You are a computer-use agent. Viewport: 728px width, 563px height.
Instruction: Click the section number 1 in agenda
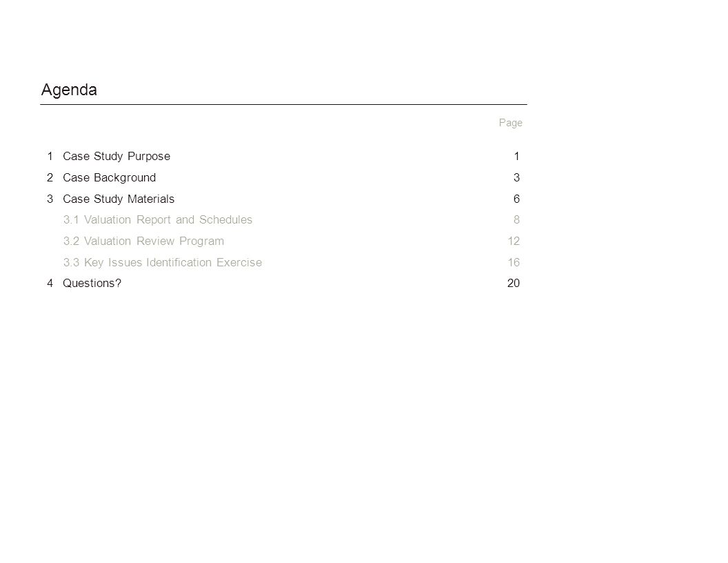(x=50, y=157)
